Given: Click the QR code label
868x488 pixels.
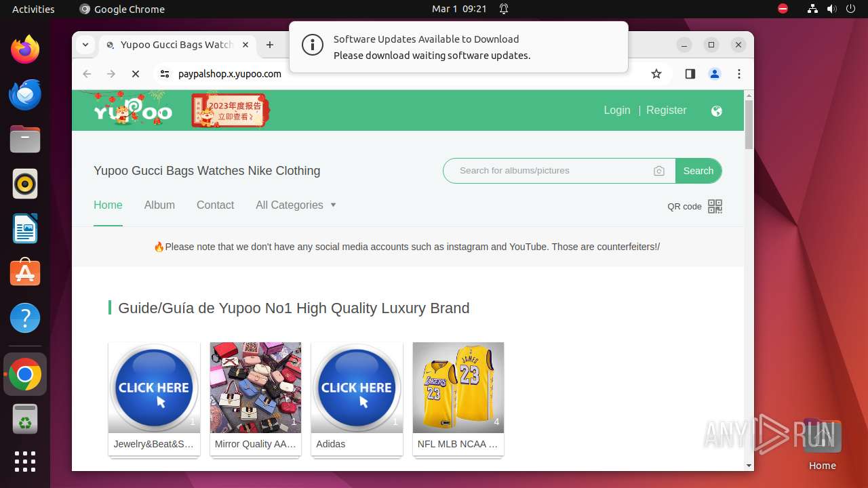Looking at the screenshot, I should pos(684,207).
